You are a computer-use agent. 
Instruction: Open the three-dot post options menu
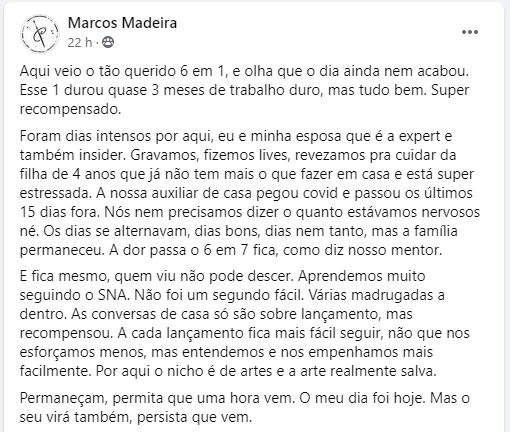pos(470,32)
